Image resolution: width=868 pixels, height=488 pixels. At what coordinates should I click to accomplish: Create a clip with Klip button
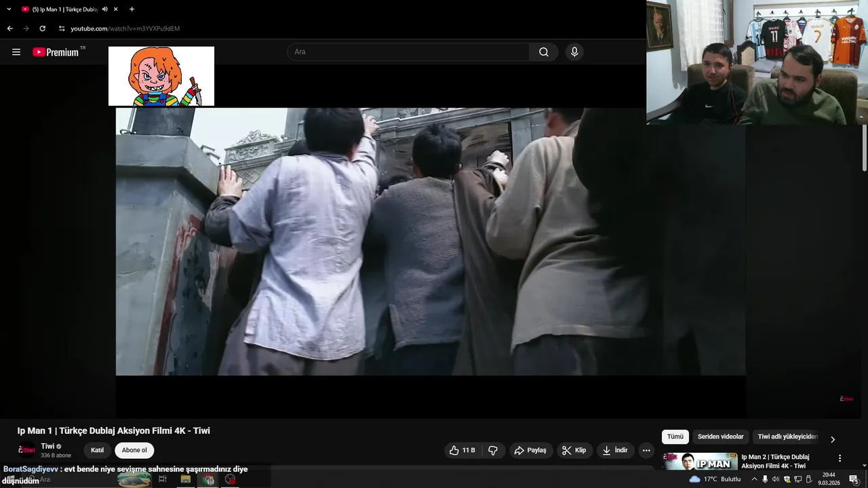click(x=574, y=450)
